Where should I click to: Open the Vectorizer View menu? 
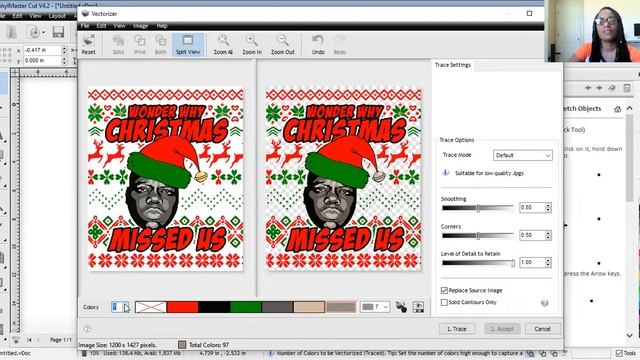tap(119, 26)
